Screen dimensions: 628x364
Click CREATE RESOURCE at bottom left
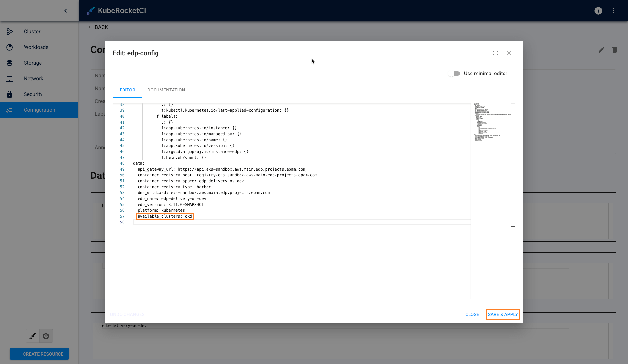click(39, 354)
